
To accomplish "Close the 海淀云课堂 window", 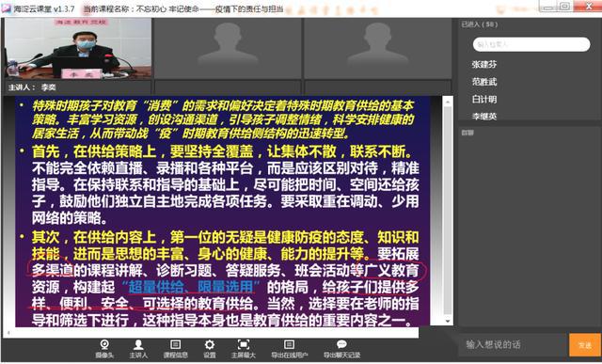I will coord(588,6).
